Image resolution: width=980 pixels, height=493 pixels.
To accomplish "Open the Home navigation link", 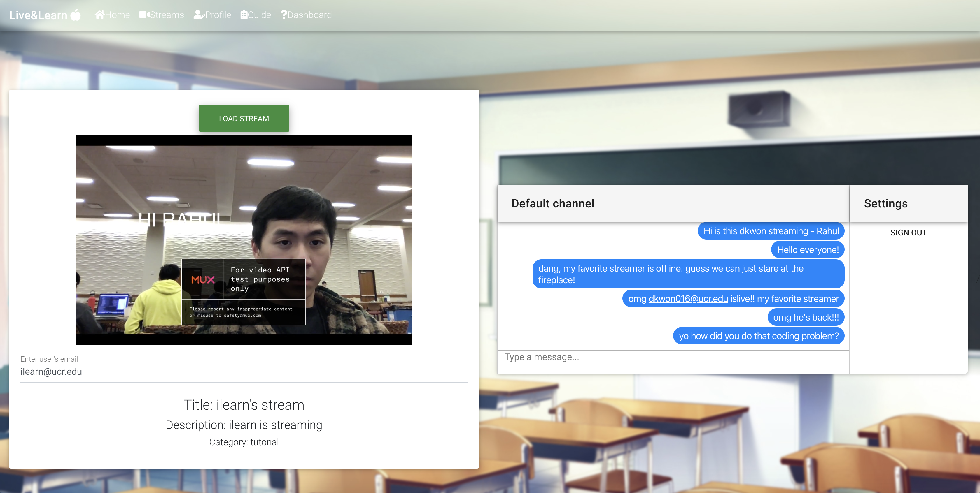I will pos(117,15).
